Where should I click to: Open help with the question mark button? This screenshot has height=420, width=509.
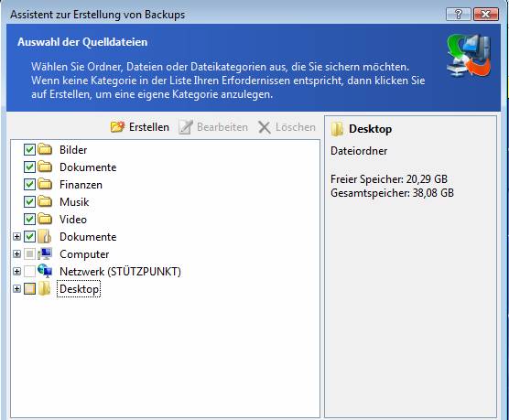click(x=459, y=15)
